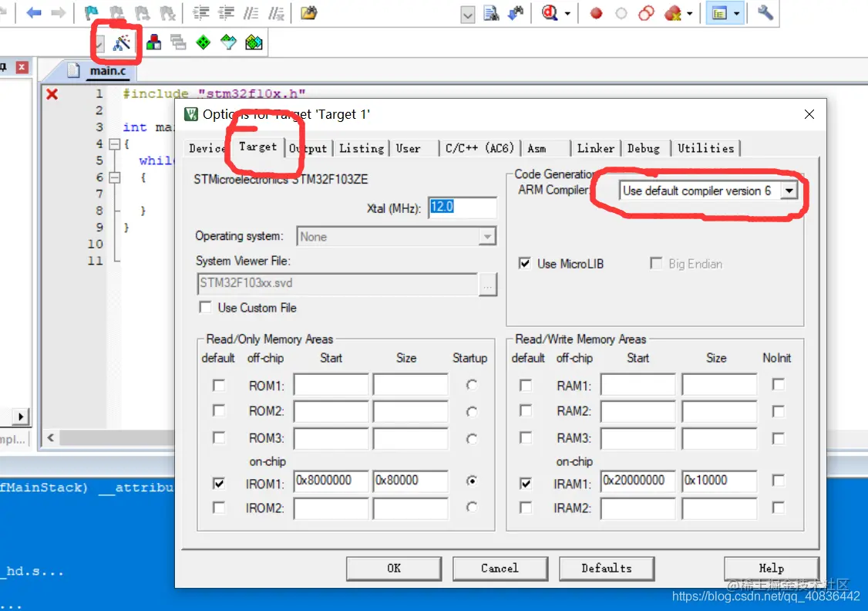The width and height of the screenshot is (868, 611).
Task: Start debug session with the magnifier d icon
Action: click(549, 13)
